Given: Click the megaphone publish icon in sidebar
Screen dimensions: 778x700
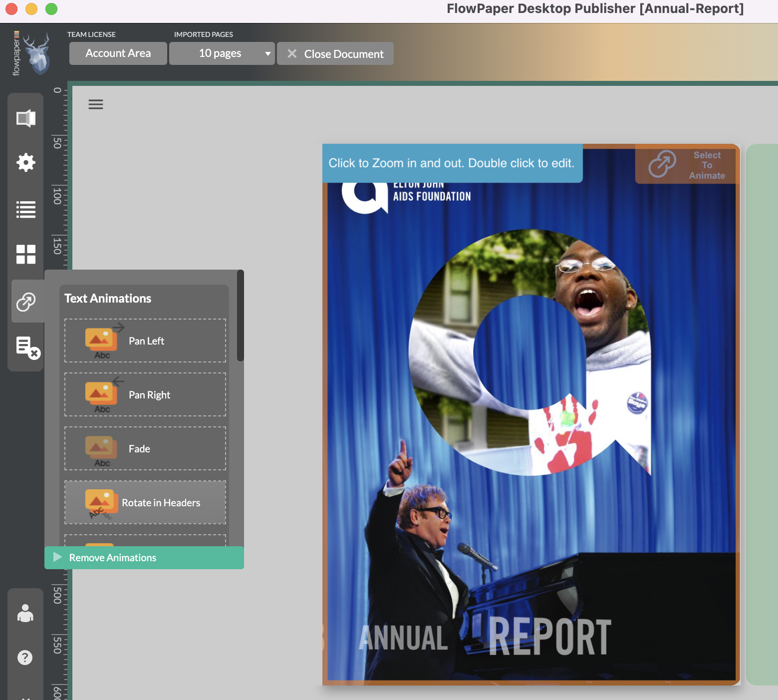Looking at the screenshot, I should click(25, 118).
